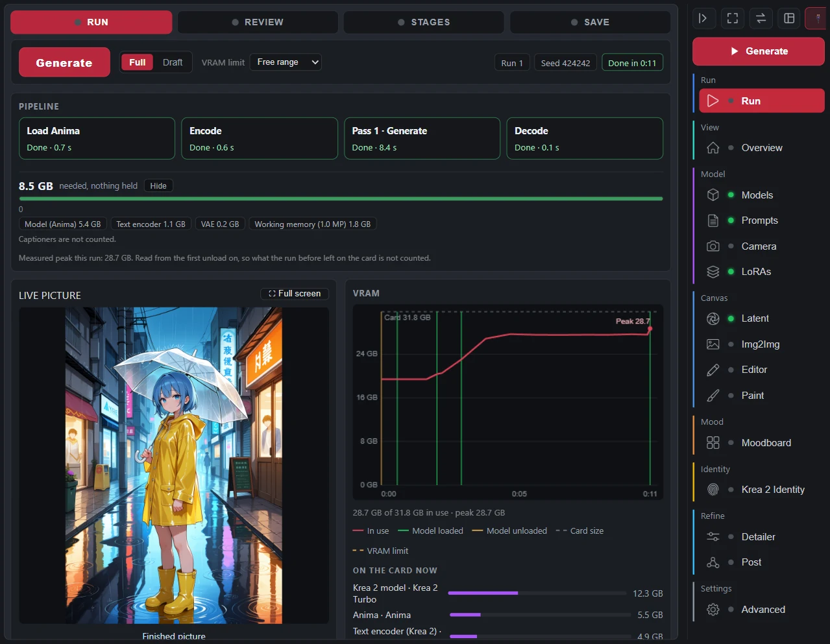Open the VRAM limit Free range dropdown

[x=286, y=62]
